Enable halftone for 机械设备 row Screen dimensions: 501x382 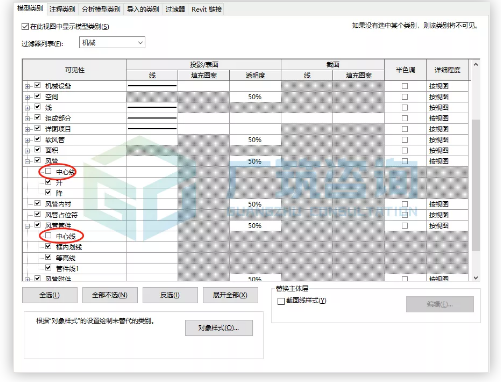click(405, 86)
